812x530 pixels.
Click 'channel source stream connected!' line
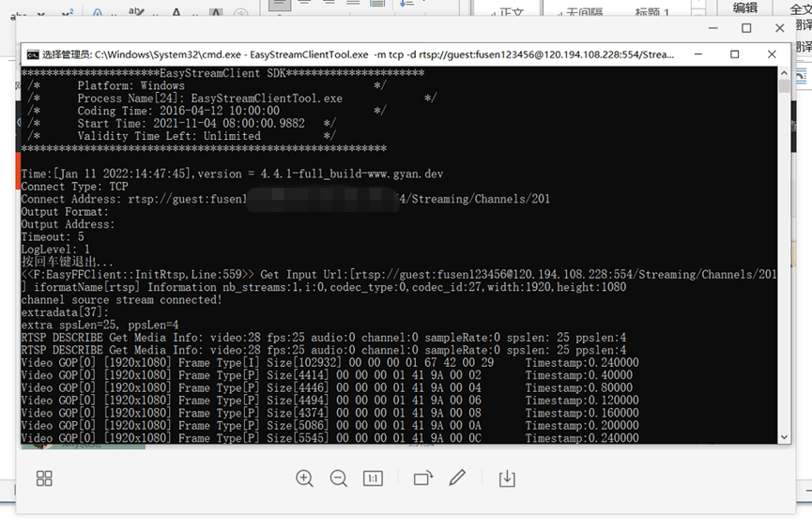click(122, 300)
